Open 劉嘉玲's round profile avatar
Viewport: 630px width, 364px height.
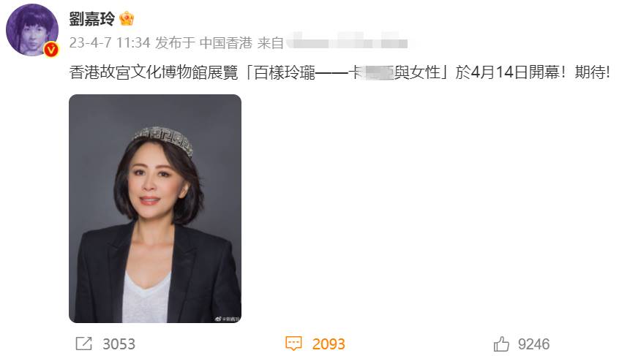click(32, 30)
